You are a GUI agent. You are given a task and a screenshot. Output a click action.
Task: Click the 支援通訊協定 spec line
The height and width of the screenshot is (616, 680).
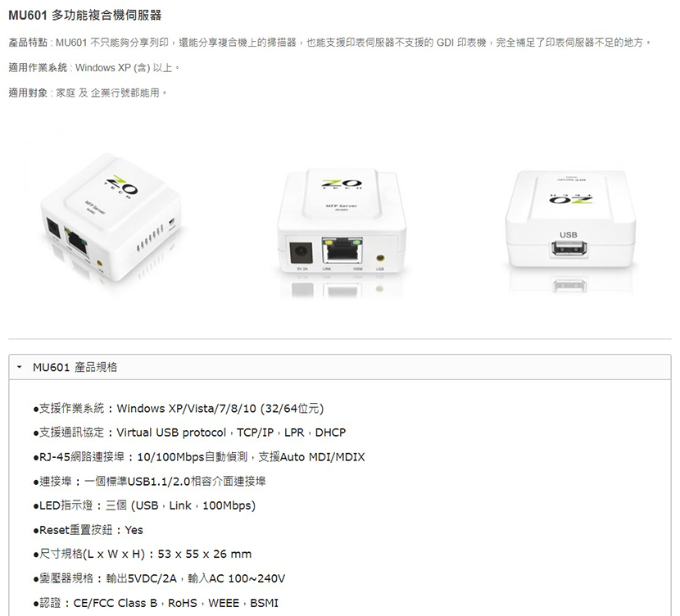tap(189, 433)
